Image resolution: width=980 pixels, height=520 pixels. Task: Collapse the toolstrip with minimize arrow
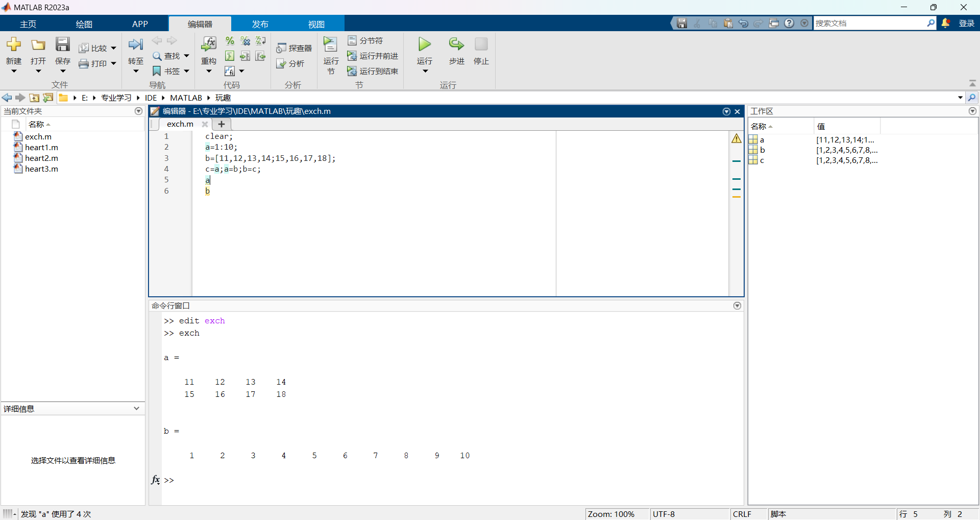(x=972, y=83)
